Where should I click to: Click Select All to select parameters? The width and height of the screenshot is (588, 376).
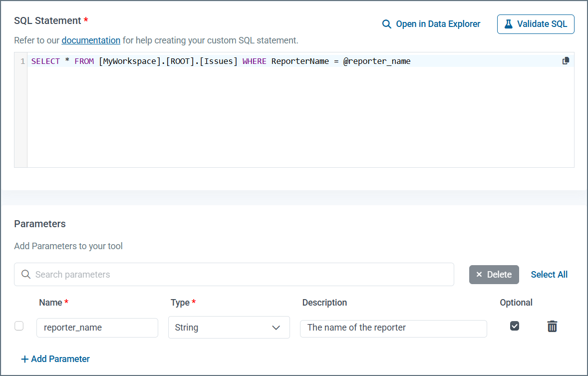tap(549, 274)
